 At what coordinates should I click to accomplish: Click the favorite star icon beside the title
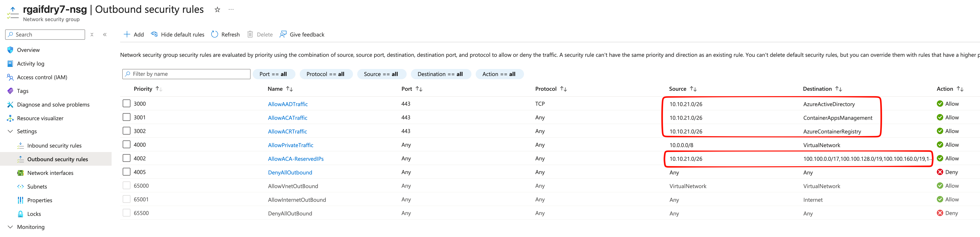pyautogui.click(x=217, y=9)
